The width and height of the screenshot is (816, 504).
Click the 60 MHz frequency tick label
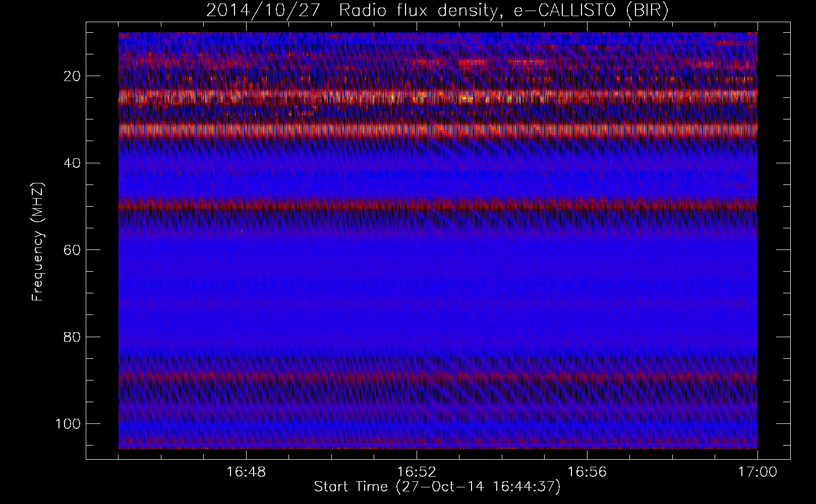72,250
